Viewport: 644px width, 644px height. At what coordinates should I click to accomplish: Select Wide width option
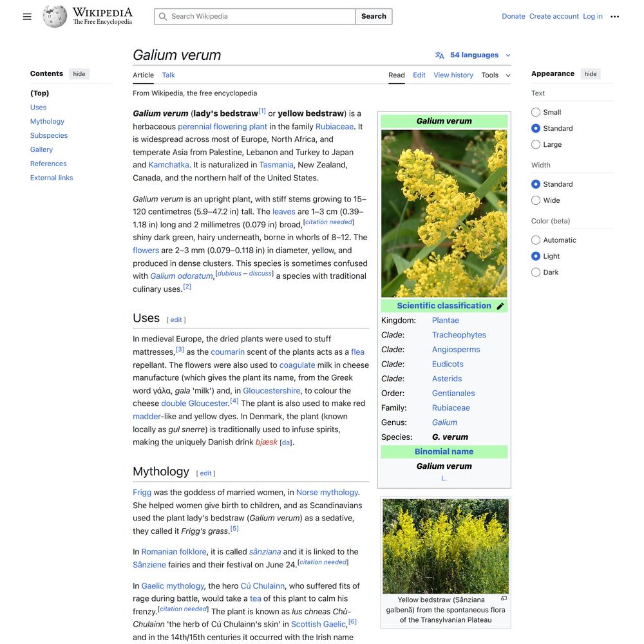(536, 200)
